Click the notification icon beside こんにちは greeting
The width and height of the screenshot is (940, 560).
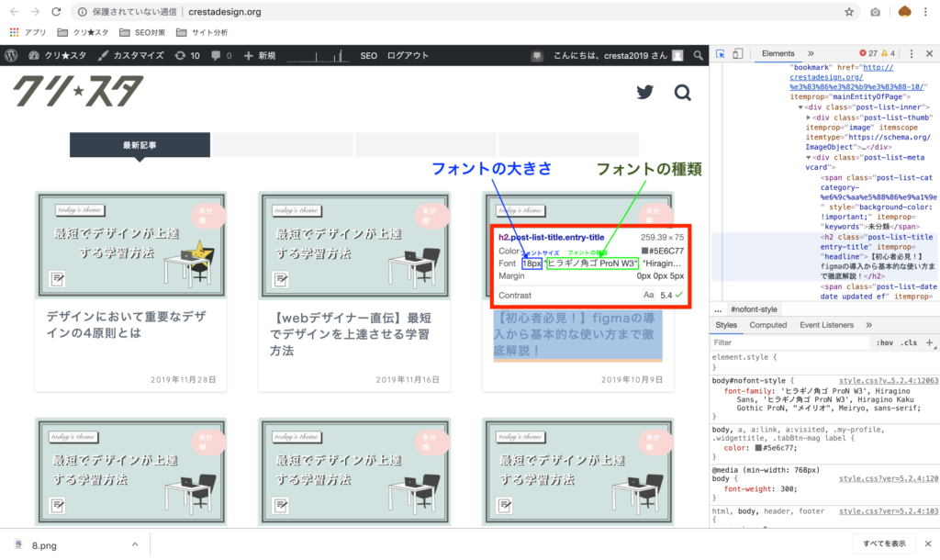pos(537,56)
